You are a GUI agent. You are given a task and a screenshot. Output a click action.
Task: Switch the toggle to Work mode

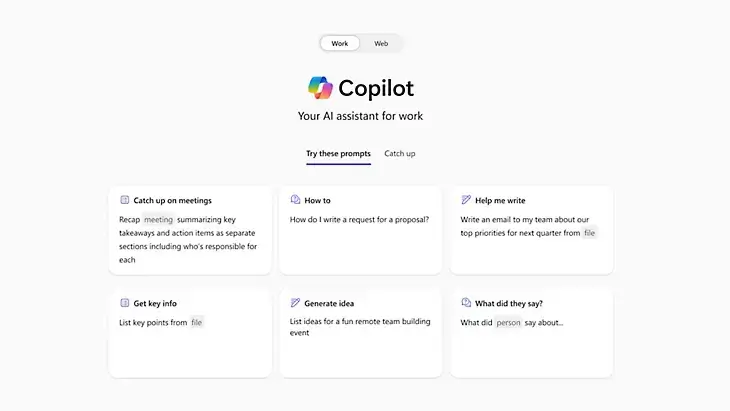tap(340, 43)
